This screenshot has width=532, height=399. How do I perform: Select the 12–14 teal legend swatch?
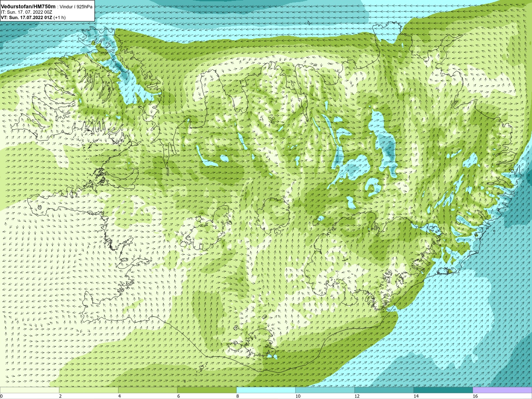(384, 390)
